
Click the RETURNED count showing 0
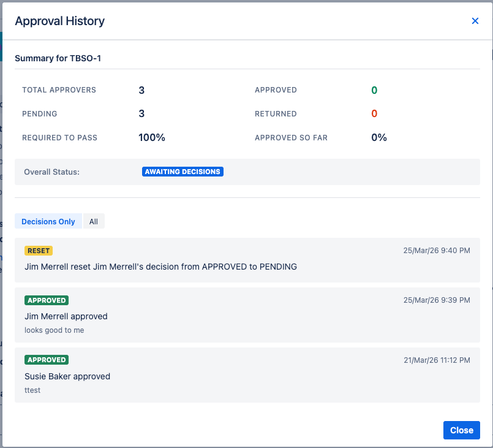click(x=374, y=114)
